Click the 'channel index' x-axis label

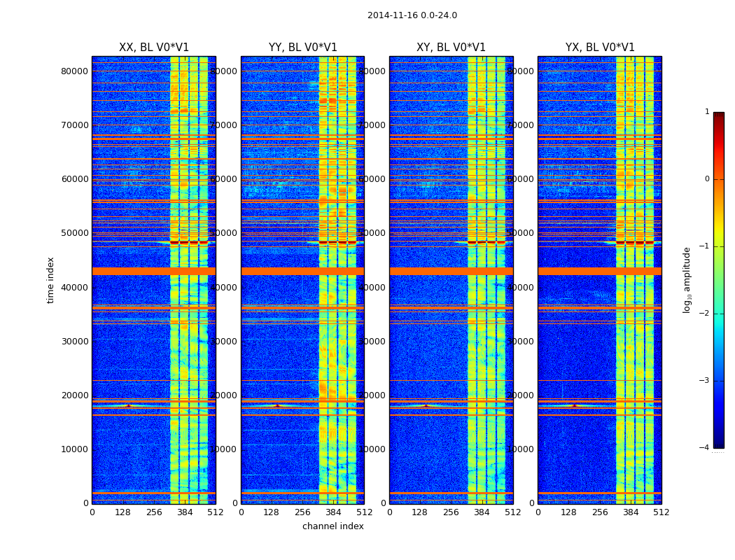click(x=332, y=526)
